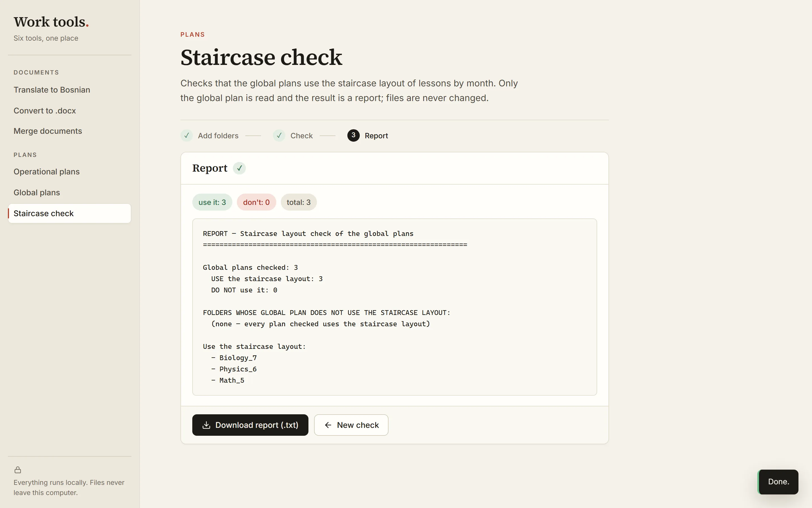Image resolution: width=812 pixels, height=508 pixels.
Task: Click the checkmark icon beside Check step
Action: pos(279,135)
